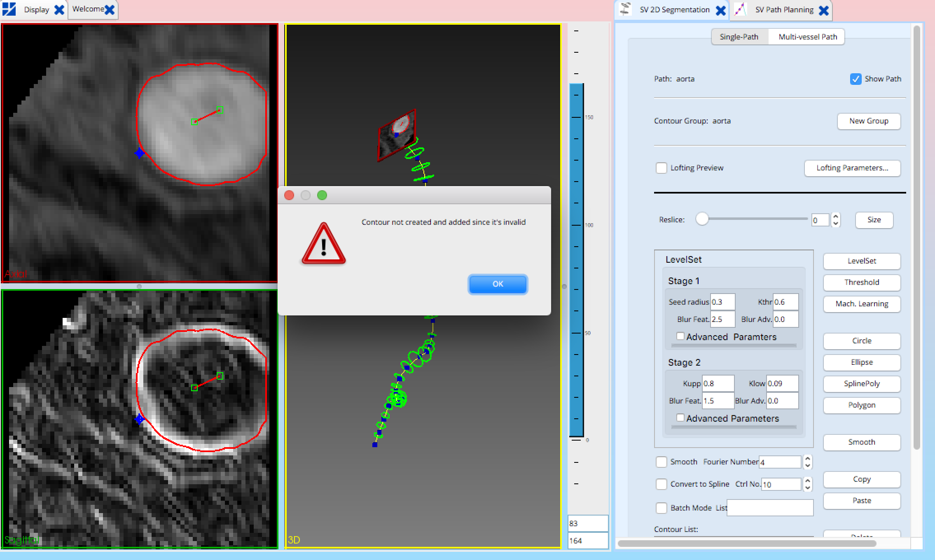
Task: Click the Reslice slider handle
Action: pyautogui.click(x=703, y=219)
